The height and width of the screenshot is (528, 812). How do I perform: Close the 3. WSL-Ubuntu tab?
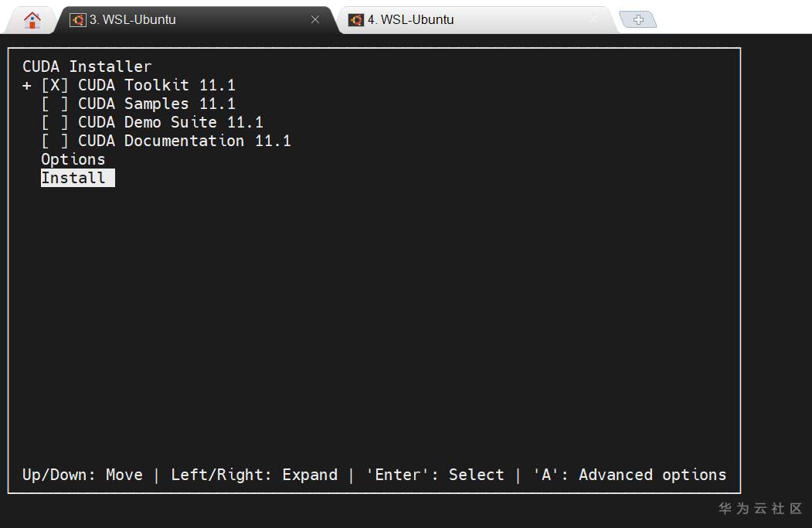point(315,20)
